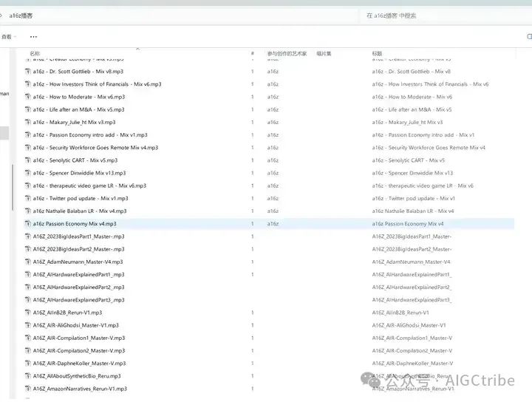Click the icon of A16Z_AIR-DaphneKoller_Master-V.mp3

[x=28, y=364]
